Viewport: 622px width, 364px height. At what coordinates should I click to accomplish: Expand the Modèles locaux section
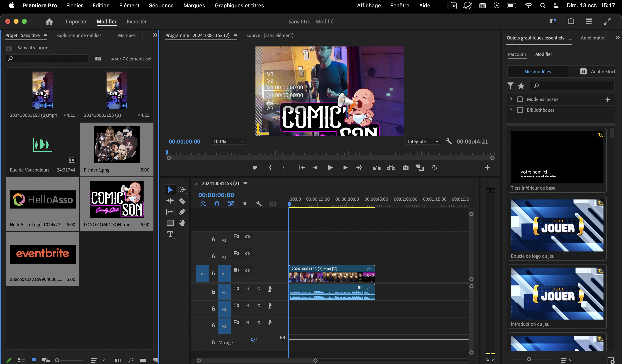[511, 99]
